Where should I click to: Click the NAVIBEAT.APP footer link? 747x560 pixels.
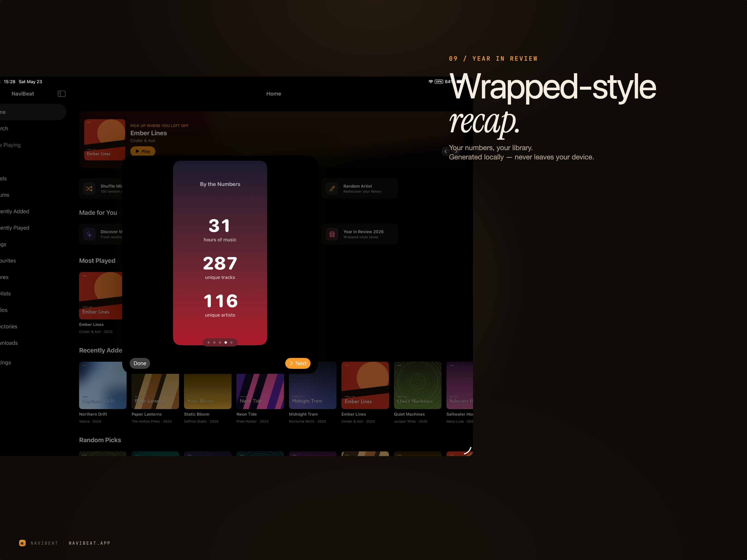pyautogui.click(x=89, y=543)
